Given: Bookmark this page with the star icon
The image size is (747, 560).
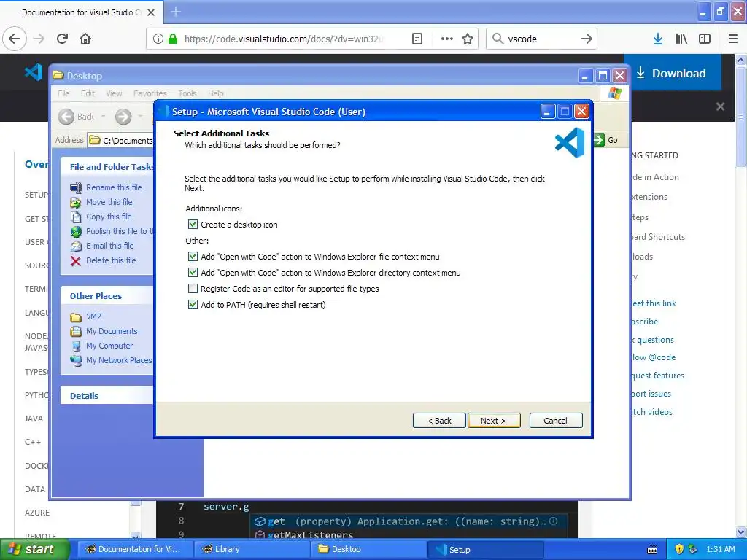Looking at the screenshot, I should point(468,39).
